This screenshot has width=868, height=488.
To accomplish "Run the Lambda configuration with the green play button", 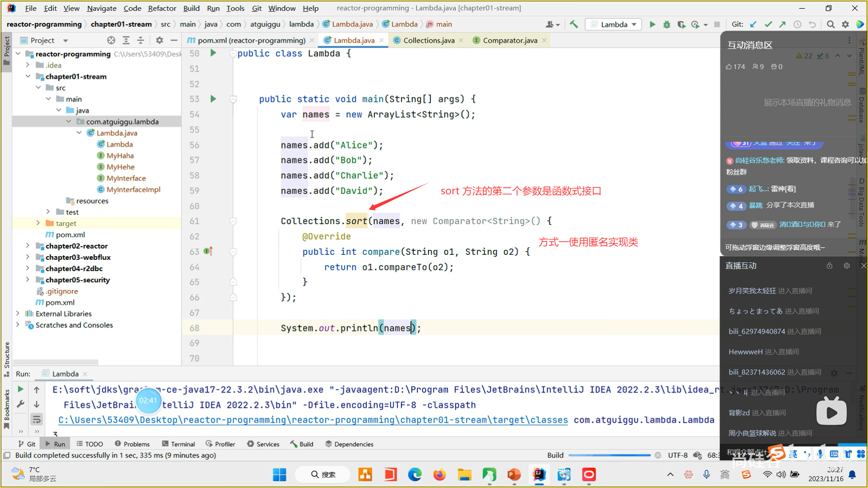I will 652,24.
